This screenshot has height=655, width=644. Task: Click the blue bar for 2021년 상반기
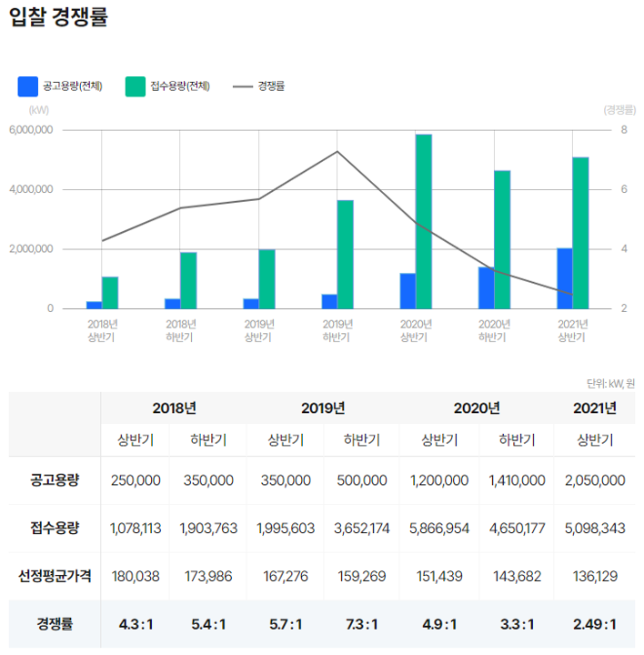(x=564, y=278)
